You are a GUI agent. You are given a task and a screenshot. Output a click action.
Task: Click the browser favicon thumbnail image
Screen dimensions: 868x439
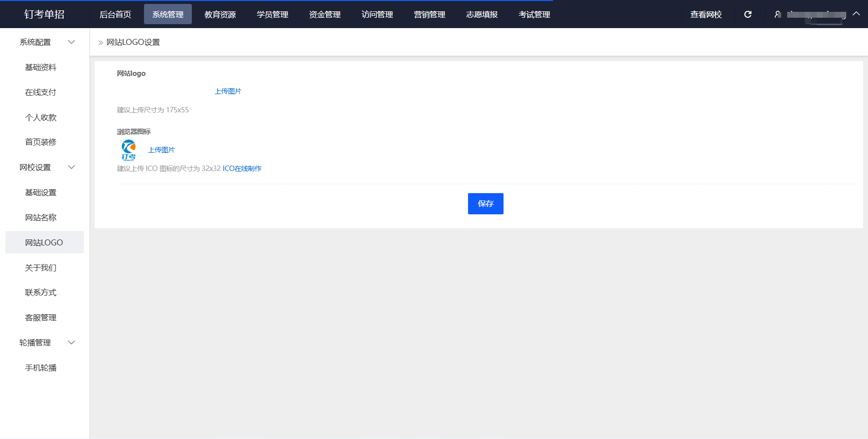pos(129,150)
